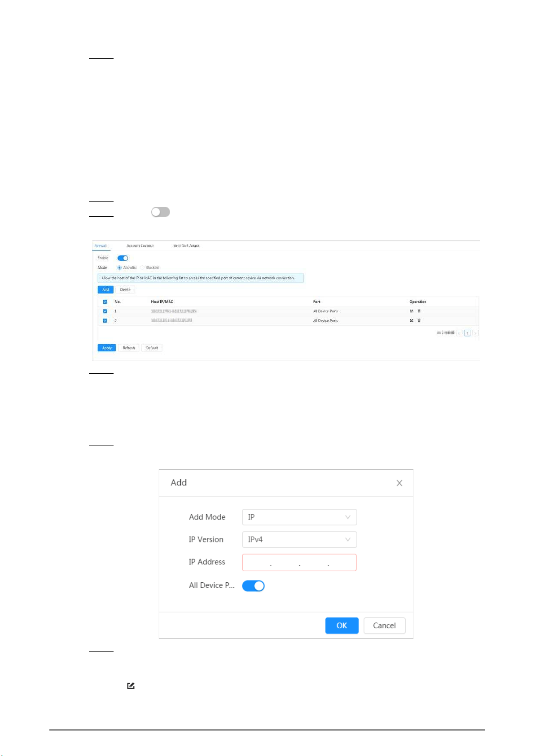Viewport: 535px width, 756px height.
Task: Click 'All Device Ports' in row 1
Action: pos(325,311)
